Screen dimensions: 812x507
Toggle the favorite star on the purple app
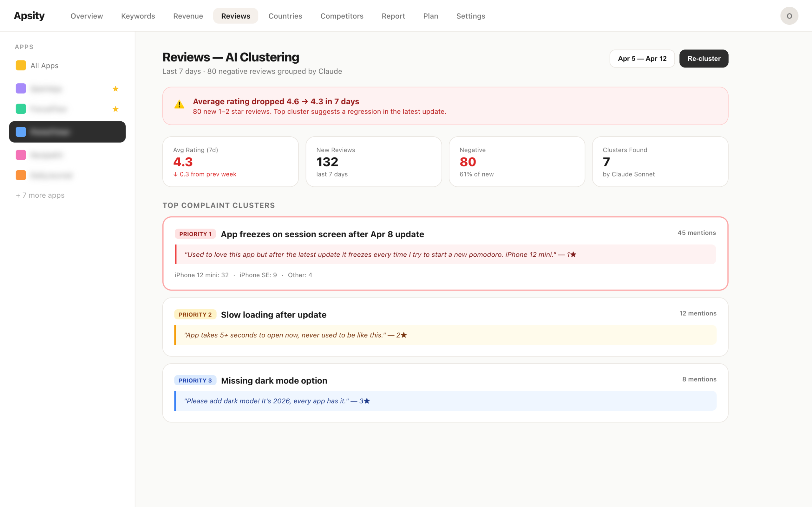pyautogui.click(x=115, y=88)
